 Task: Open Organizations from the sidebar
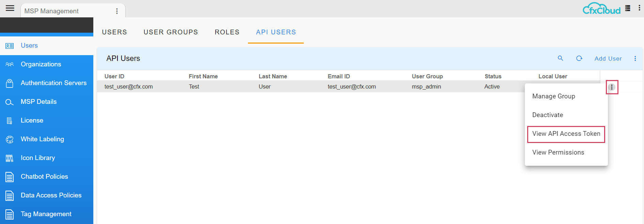[x=41, y=64]
